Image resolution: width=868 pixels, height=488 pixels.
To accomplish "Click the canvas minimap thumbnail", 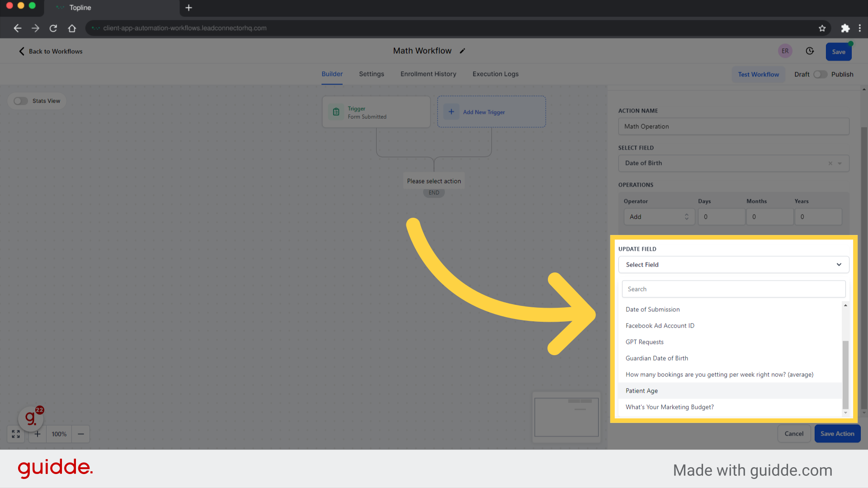I will [x=566, y=417].
